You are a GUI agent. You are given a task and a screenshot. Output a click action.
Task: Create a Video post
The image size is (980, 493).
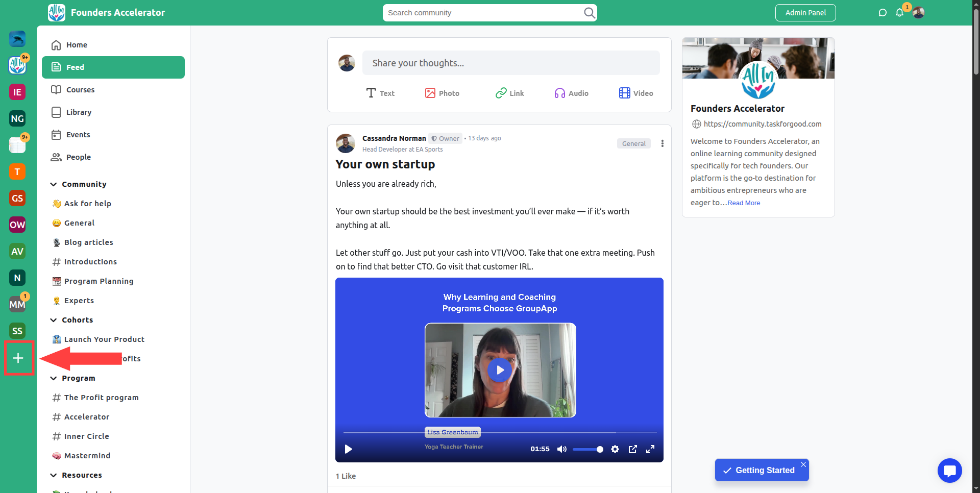[636, 93]
